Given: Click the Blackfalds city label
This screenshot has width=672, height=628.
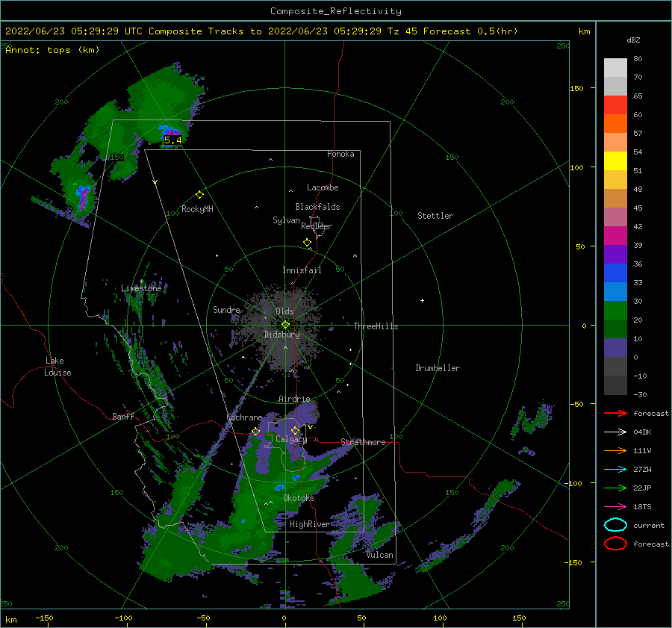Looking at the screenshot, I should click(317, 207).
